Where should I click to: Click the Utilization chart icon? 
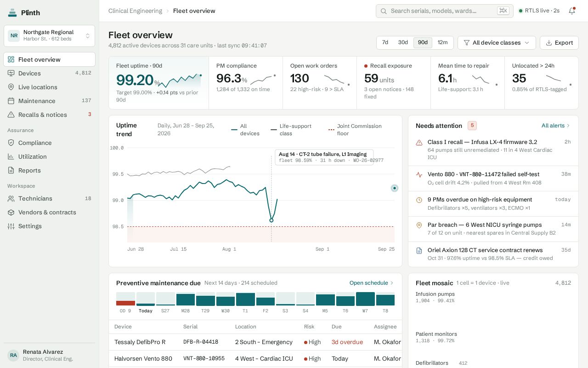(x=11, y=157)
